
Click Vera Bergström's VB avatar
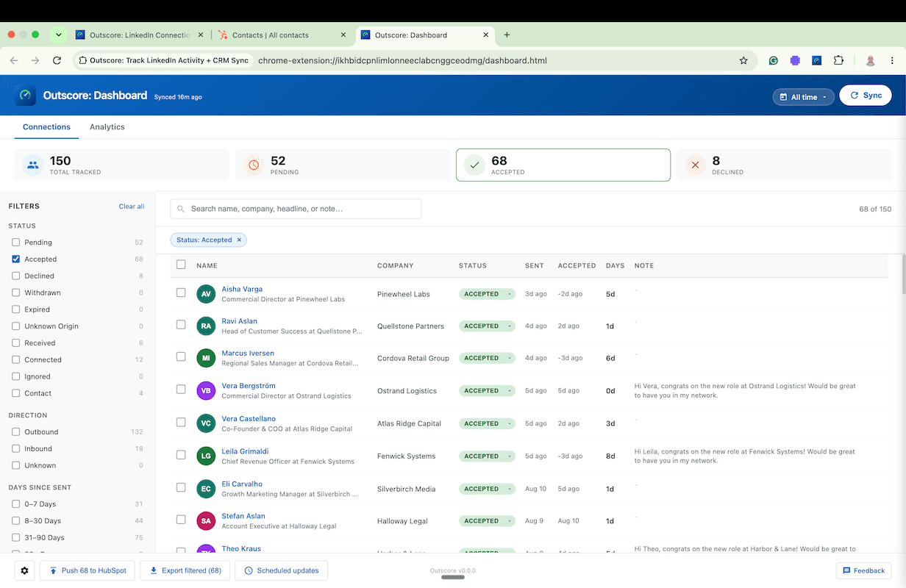click(206, 391)
